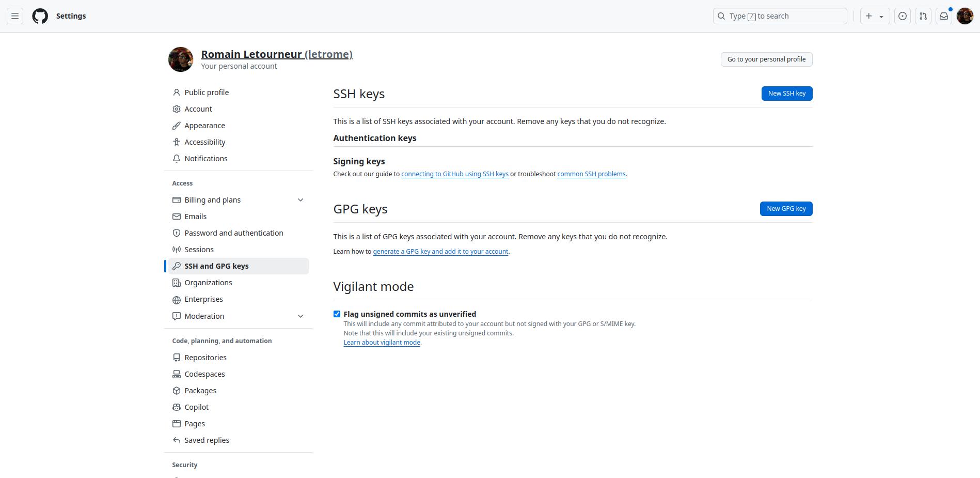This screenshot has height=478, width=980.
Task: Click the issues icon in the header
Action: (902, 16)
